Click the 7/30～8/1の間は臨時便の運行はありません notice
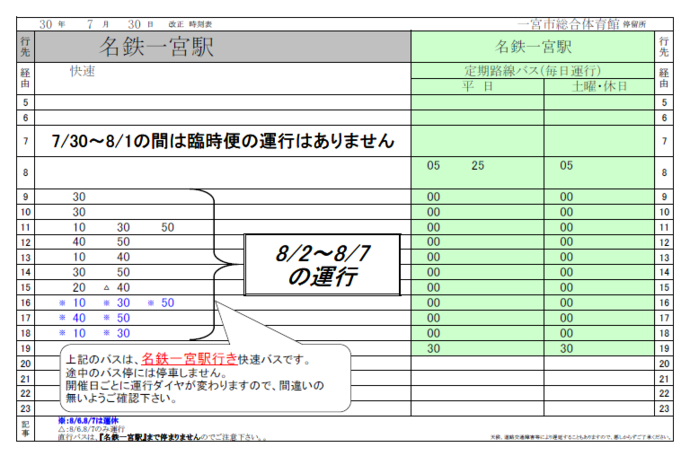690x456 pixels. tap(223, 141)
